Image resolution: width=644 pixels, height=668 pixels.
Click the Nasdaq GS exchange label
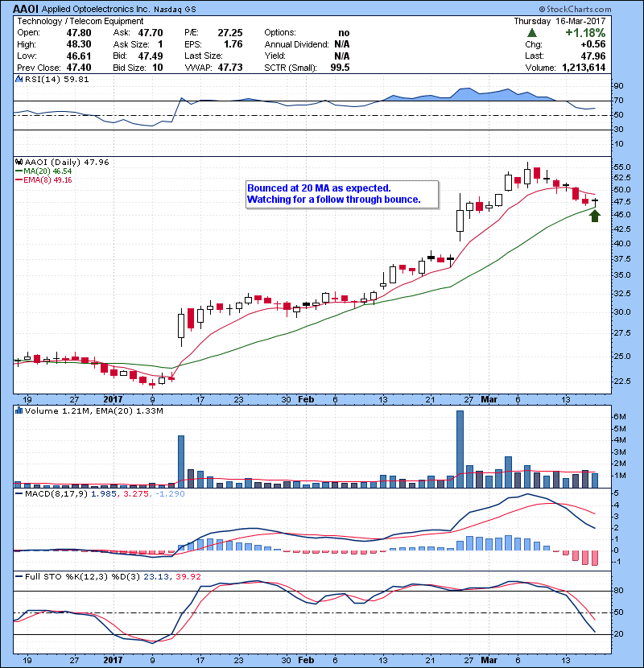tap(175, 10)
